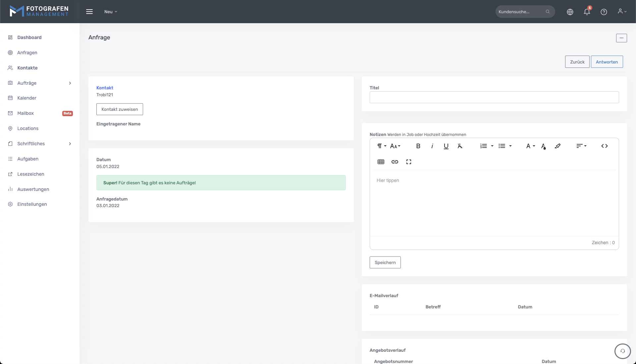Image resolution: width=636 pixels, height=364 pixels.
Task: Open Mailbox from the sidebar
Action: tap(26, 113)
